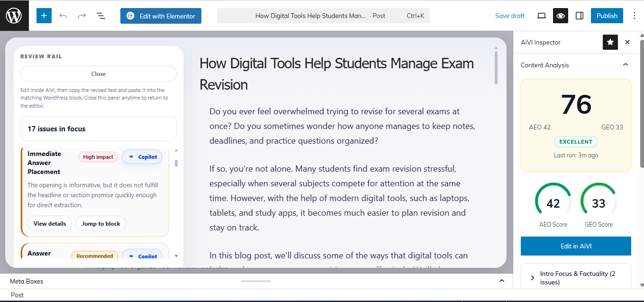Click the Immediate Answer Placement title
Viewport: 644px width, 302px height.
[44, 163]
